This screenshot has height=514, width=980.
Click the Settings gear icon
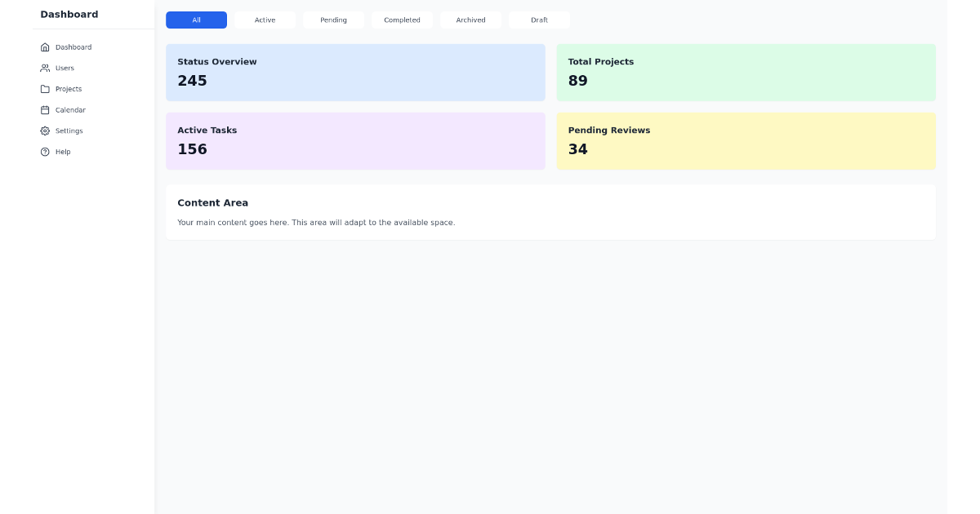[46, 131]
